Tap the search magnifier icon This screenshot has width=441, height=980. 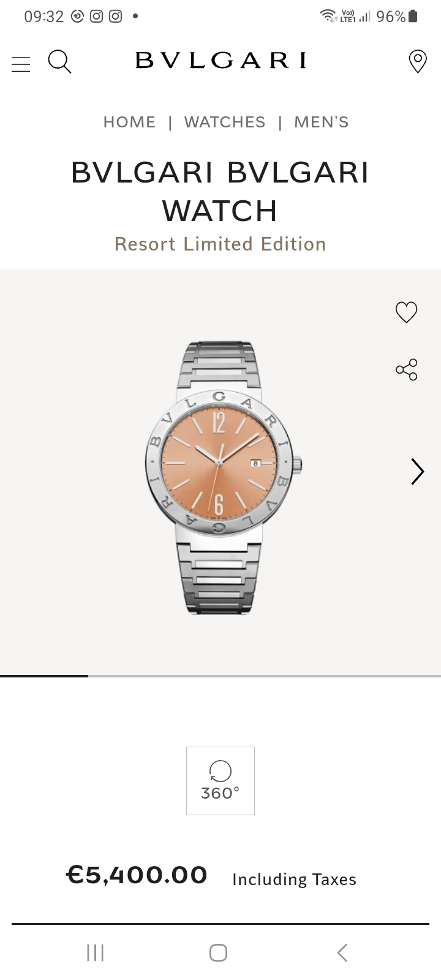click(59, 62)
